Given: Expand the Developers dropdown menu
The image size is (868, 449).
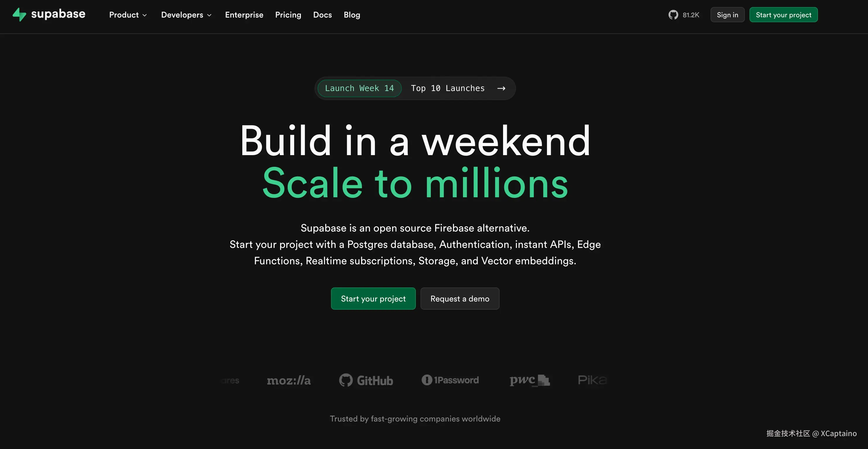Looking at the screenshot, I should (182, 15).
